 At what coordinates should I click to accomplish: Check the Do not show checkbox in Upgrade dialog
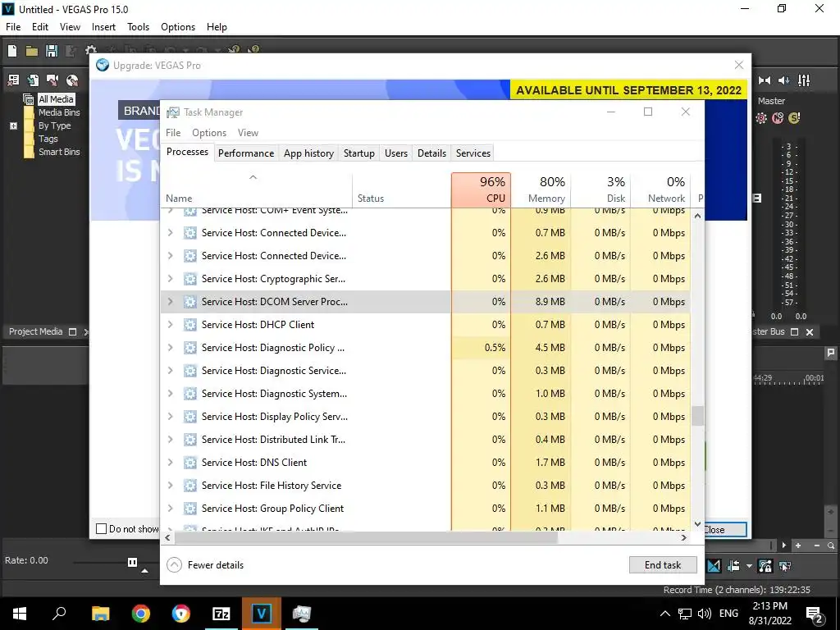pyautogui.click(x=101, y=529)
